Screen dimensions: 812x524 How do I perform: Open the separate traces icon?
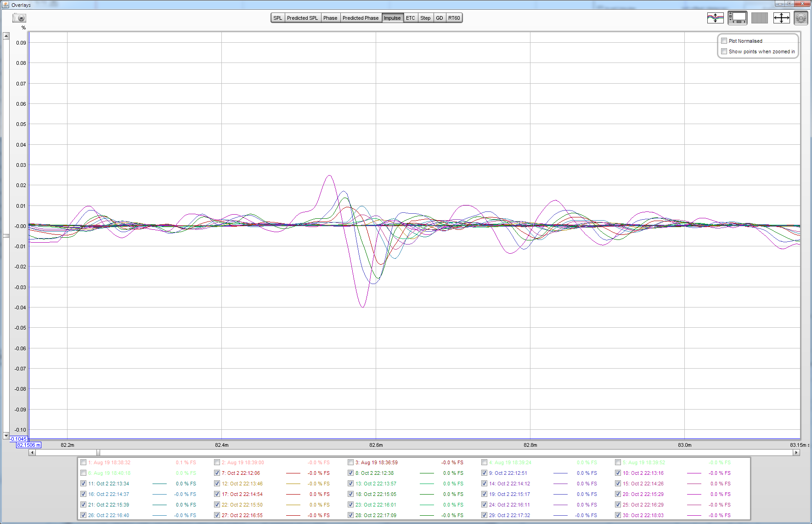(715, 18)
